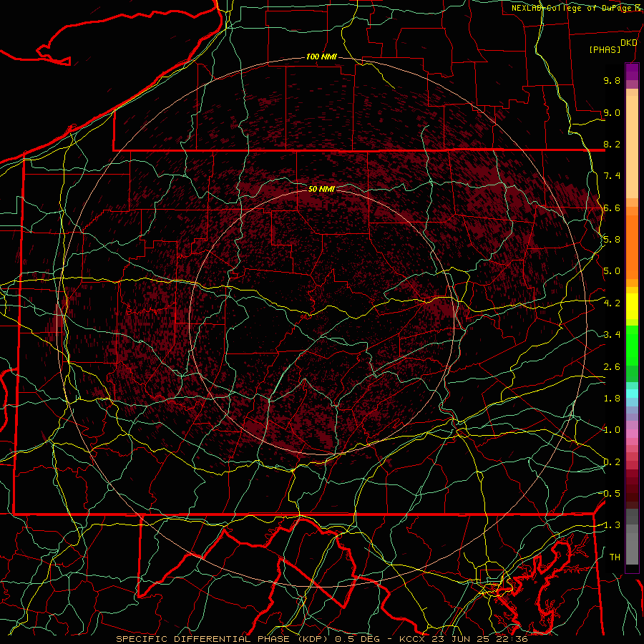Click the 9.0 legend value
644x644 pixels.
(x=612, y=112)
